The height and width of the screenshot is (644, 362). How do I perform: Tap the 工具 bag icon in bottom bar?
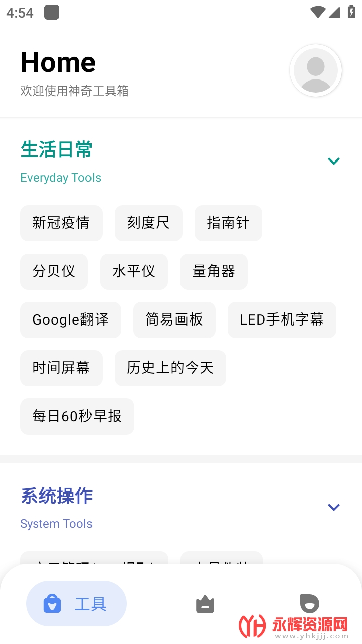(52, 604)
